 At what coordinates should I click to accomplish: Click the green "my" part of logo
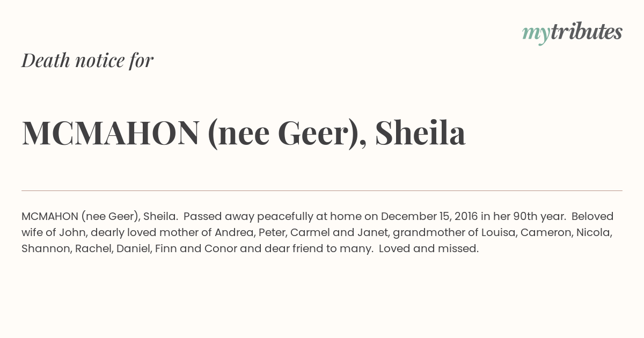[x=536, y=35]
